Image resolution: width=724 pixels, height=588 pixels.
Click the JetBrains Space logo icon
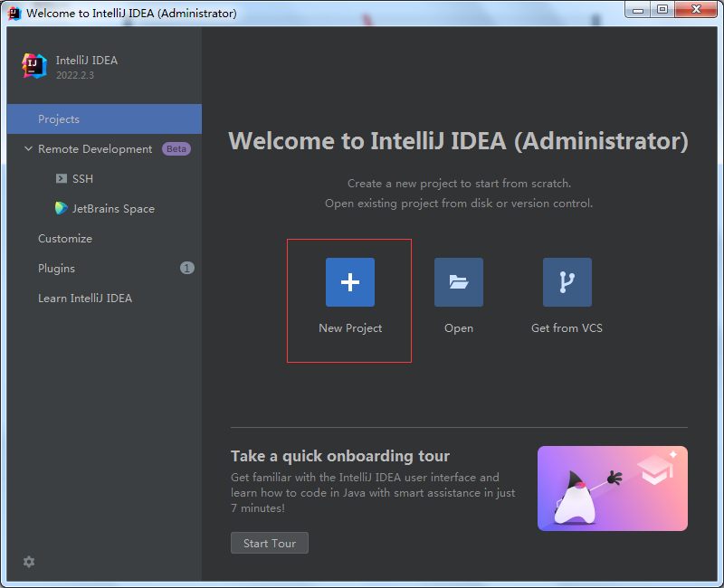point(62,208)
